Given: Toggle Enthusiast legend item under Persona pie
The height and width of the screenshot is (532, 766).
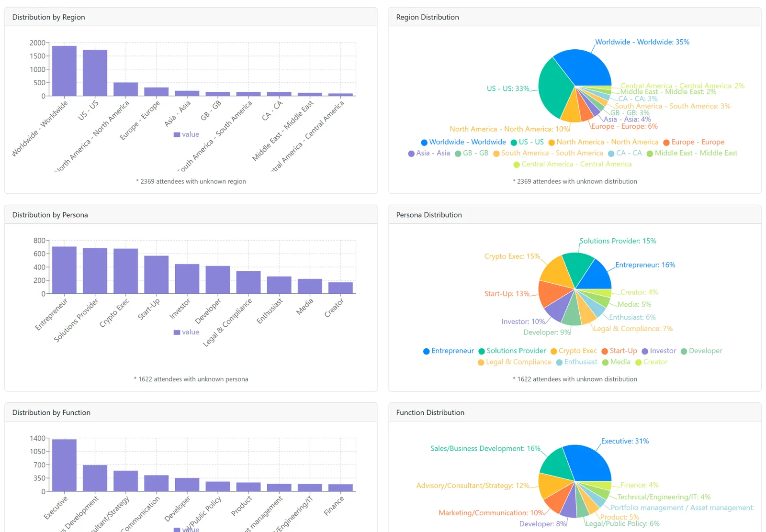Looking at the screenshot, I should point(577,362).
